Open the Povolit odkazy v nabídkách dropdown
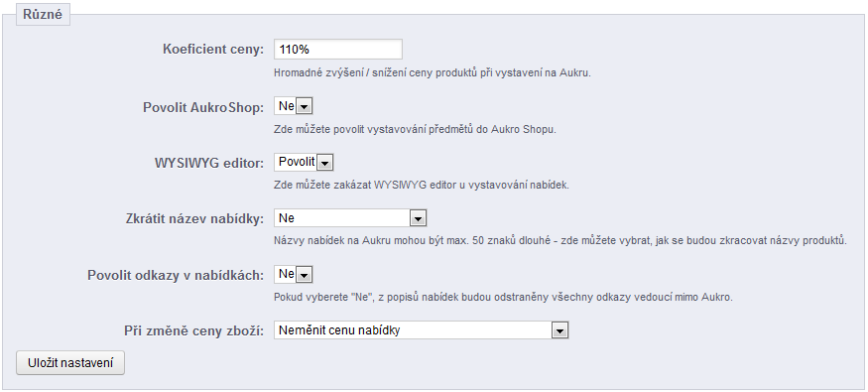The height and width of the screenshot is (392, 868). coord(295,274)
